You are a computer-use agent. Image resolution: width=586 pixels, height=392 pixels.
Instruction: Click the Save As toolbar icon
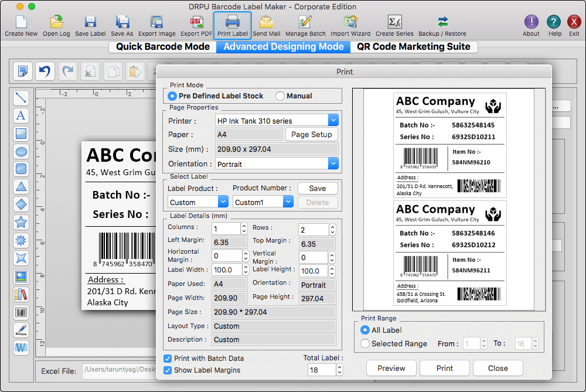pos(122,25)
